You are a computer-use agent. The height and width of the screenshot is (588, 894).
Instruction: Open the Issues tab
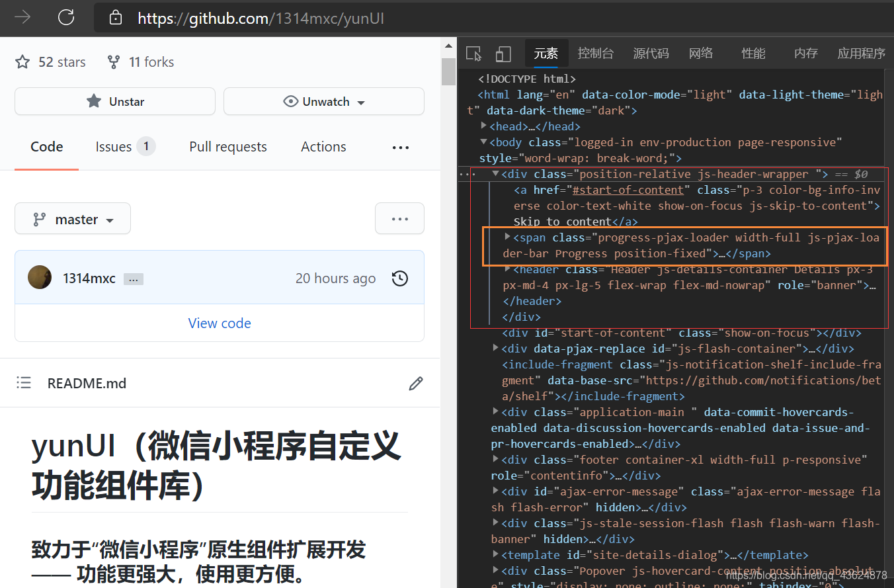pos(114,146)
